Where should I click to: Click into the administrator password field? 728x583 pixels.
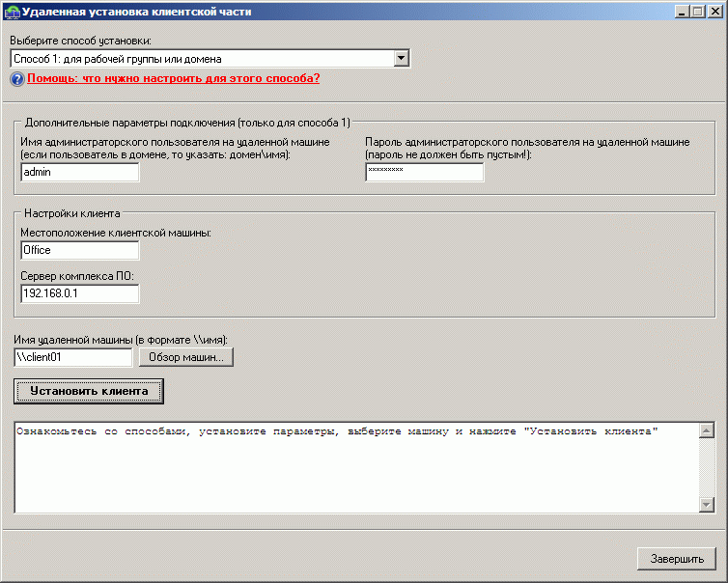424,172
